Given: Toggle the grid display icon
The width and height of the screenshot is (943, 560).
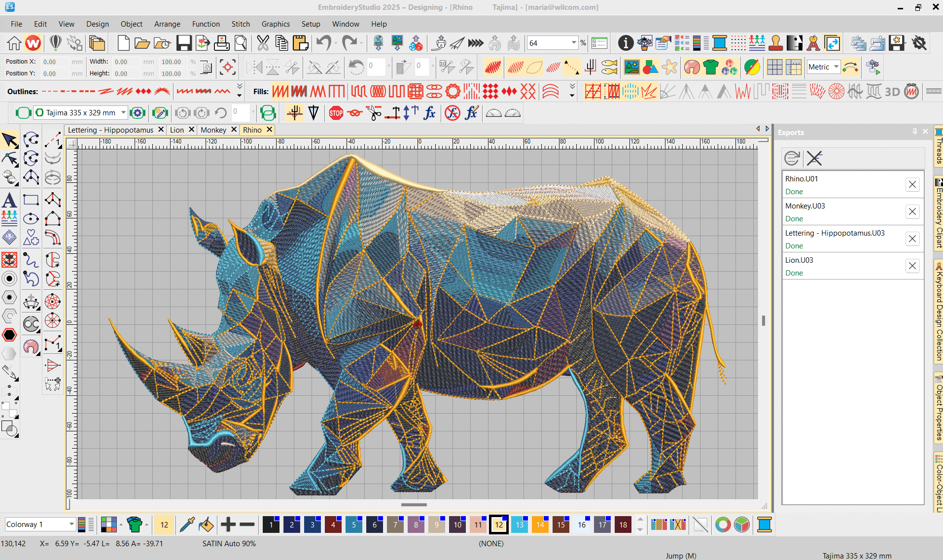Looking at the screenshot, I should (774, 68).
